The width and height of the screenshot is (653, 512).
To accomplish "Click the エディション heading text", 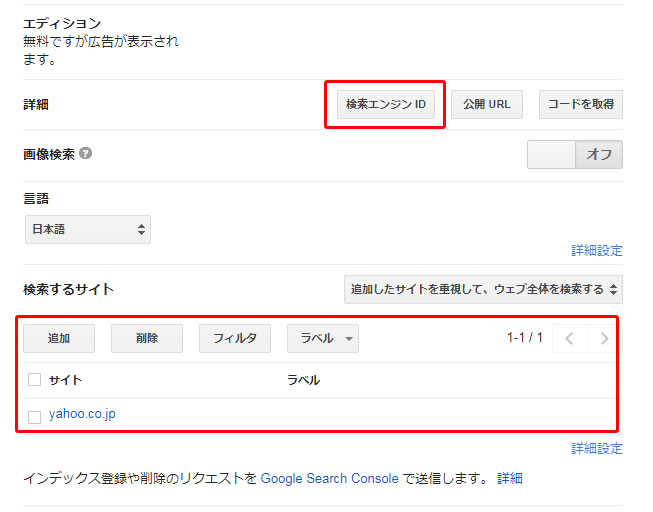I will (62, 23).
